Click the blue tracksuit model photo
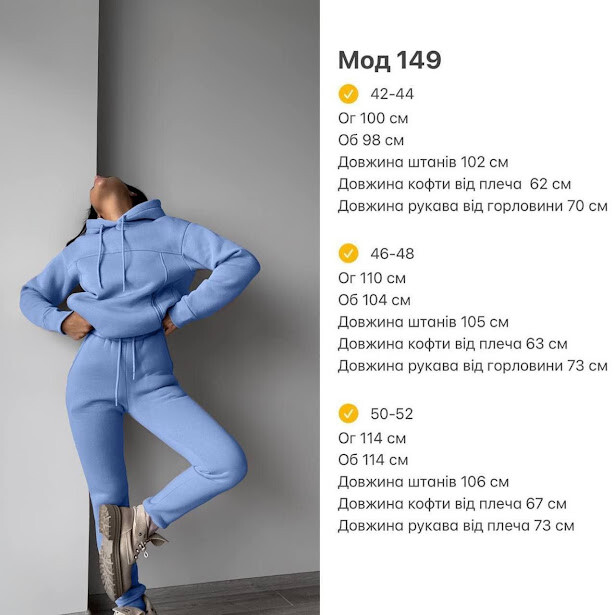615x615 pixels. (x=160, y=308)
